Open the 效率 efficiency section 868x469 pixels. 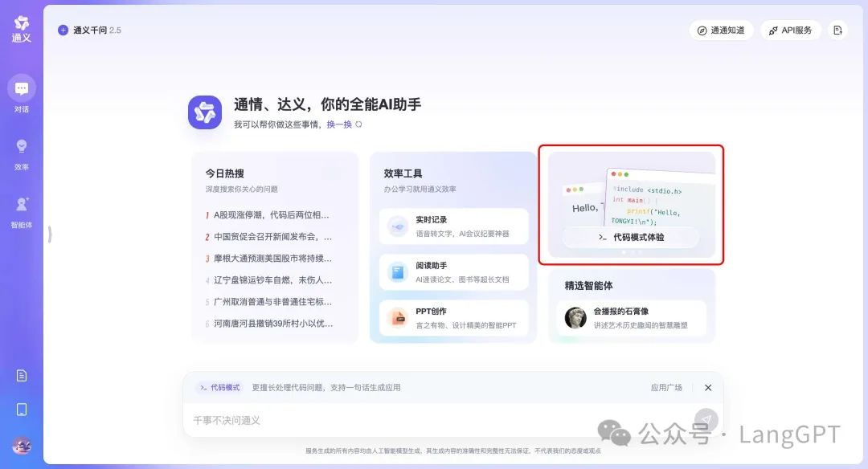coord(22,153)
